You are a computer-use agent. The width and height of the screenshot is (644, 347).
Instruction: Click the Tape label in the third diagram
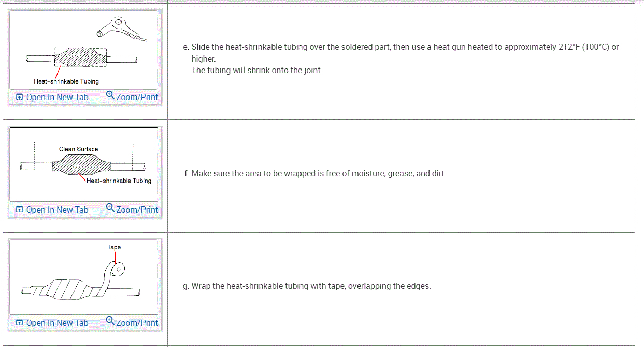click(x=114, y=247)
